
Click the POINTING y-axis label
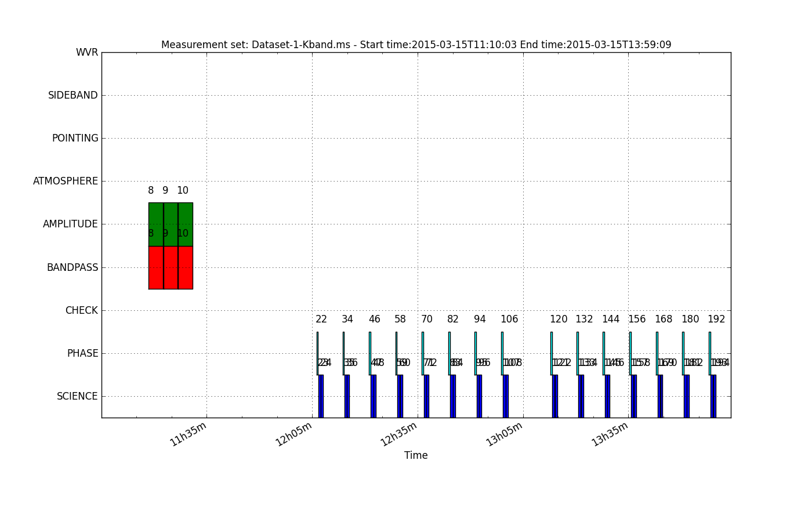tap(75, 138)
